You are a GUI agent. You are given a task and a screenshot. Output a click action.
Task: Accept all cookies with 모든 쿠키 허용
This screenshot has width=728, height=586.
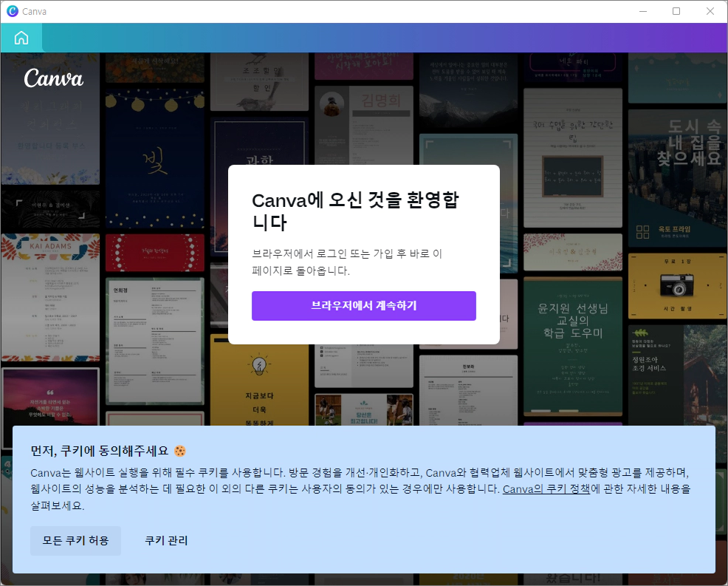click(x=75, y=540)
